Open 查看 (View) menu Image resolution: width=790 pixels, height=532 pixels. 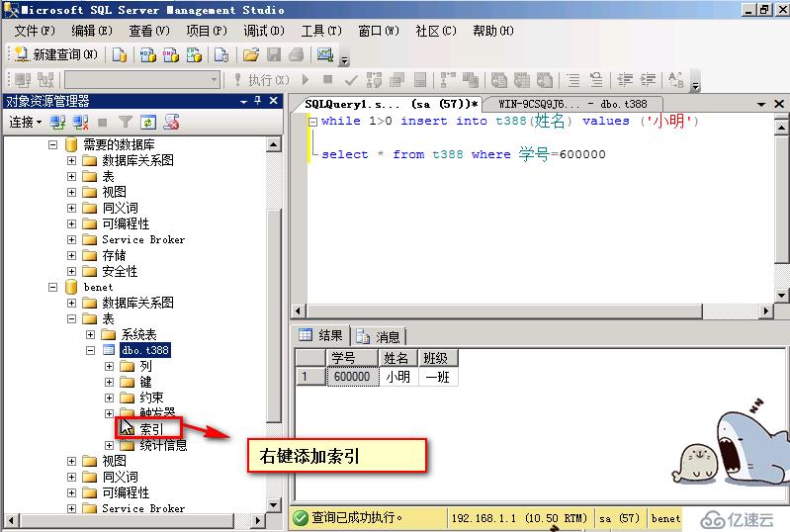click(149, 31)
